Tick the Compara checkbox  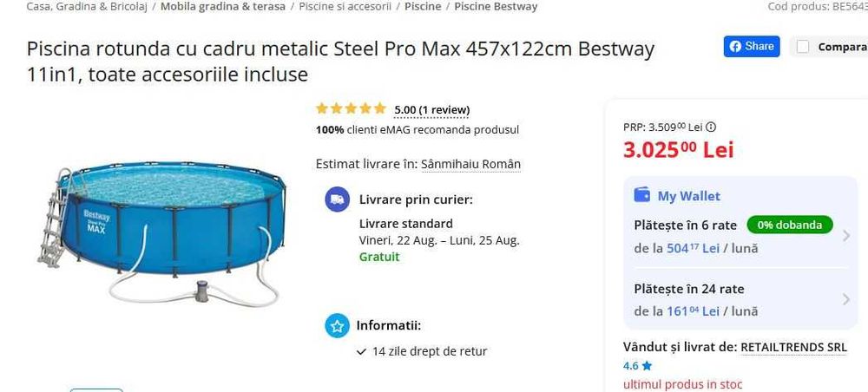coord(803,47)
